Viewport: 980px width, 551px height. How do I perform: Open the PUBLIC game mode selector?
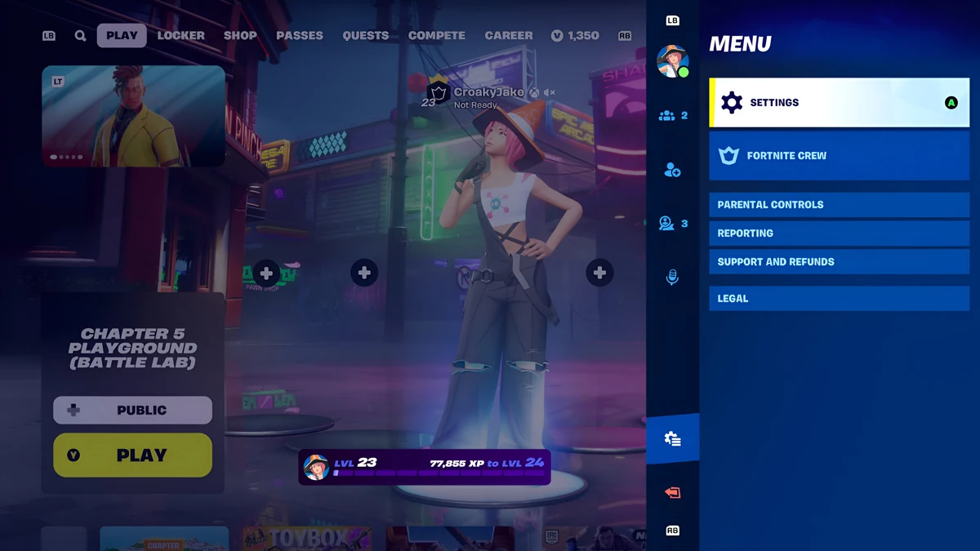pyautogui.click(x=132, y=410)
